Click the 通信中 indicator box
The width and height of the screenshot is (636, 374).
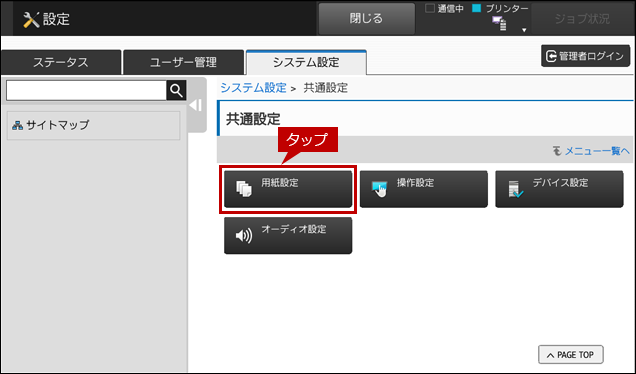coord(430,8)
